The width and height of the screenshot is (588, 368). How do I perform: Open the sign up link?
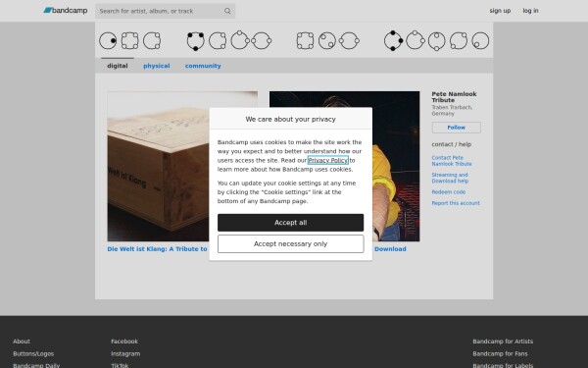[x=500, y=11]
